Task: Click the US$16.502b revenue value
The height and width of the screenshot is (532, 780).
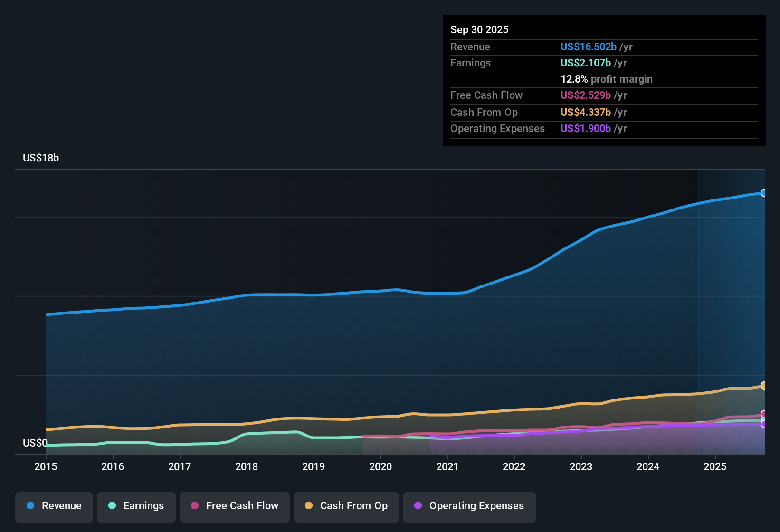Action: (x=588, y=47)
